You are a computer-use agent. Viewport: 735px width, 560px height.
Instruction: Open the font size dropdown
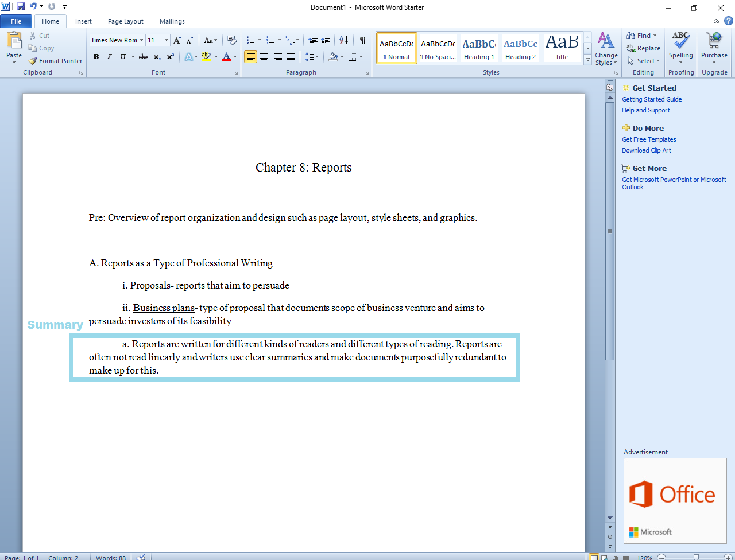[167, 40]
